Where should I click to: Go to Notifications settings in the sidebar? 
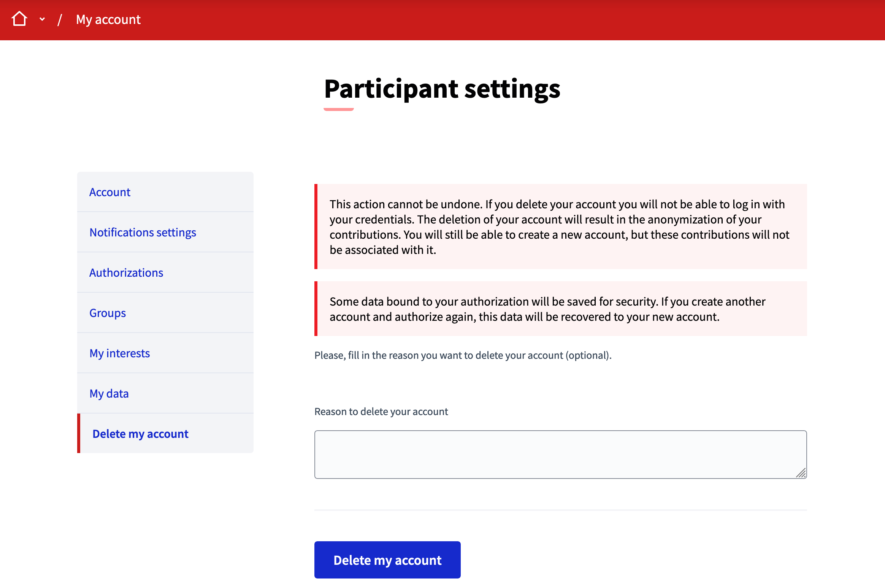coord(143,232)
